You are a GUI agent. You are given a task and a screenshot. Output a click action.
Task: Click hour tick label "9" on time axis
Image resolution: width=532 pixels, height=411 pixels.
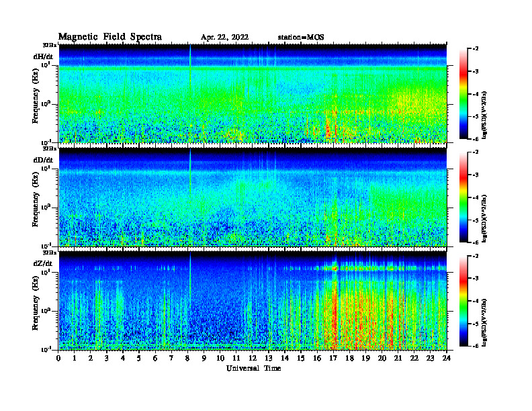tap(204, 358)
